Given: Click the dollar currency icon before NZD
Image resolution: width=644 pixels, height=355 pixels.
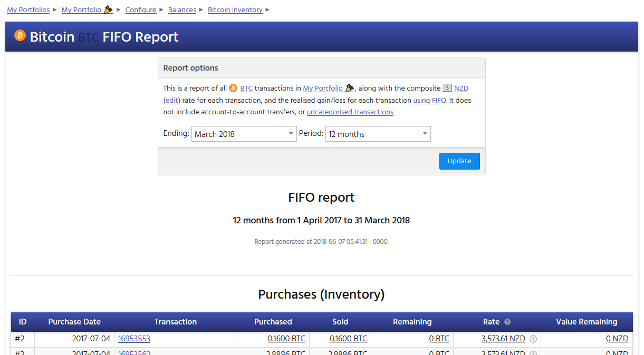Looking at the screenshot, I should click(x=447, y=88).
